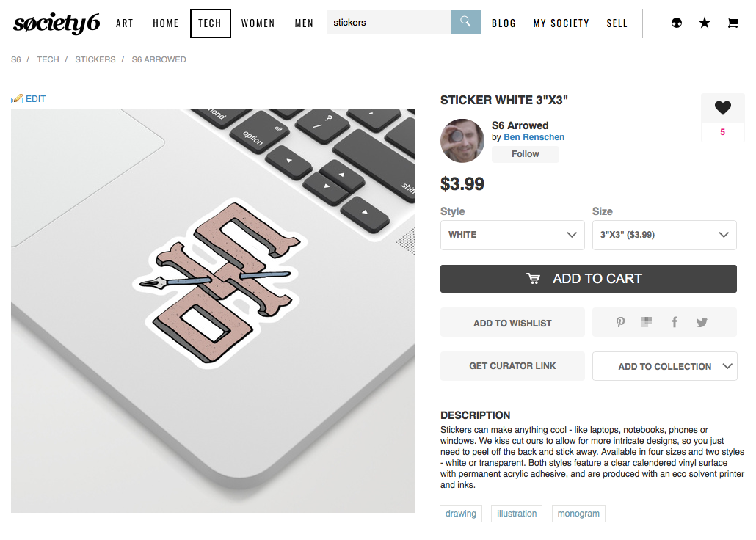Select the illustration tag
The image size is (756, 540).
tap(517, 513)
